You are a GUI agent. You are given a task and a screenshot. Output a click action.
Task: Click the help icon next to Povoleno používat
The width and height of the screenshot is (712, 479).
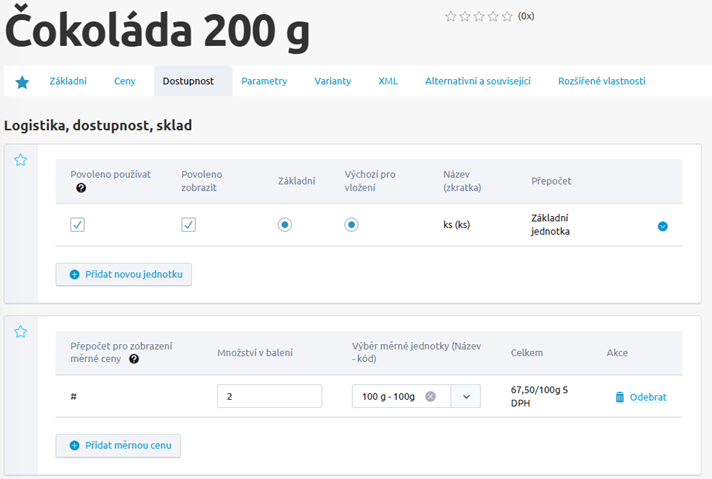point(81,188)
